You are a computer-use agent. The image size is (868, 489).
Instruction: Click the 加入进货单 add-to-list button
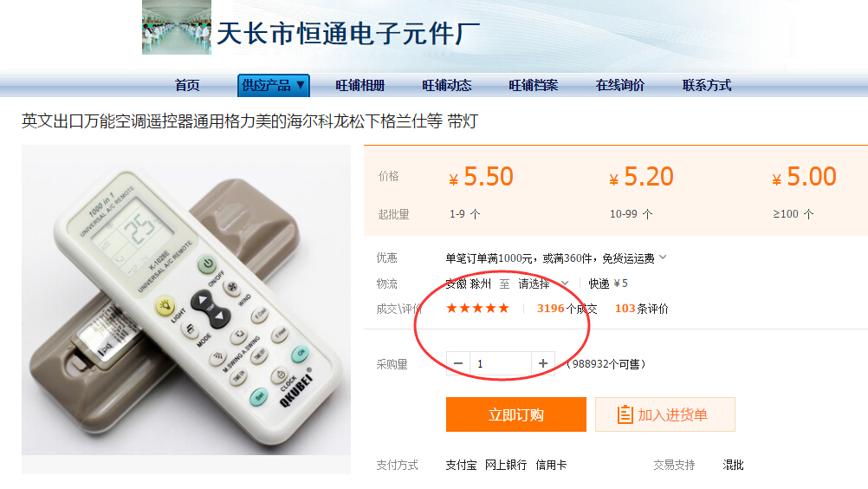pyautogui.click(x=664, y=414)
